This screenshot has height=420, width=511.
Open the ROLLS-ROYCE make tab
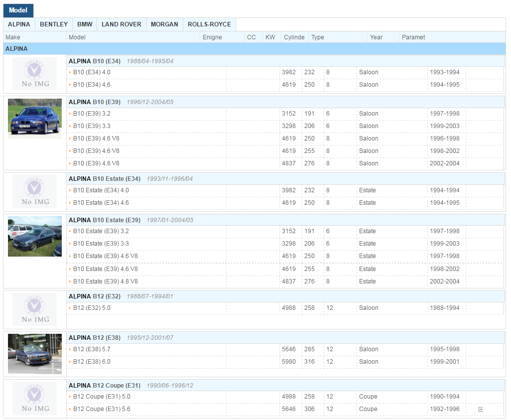click(209, 24)
